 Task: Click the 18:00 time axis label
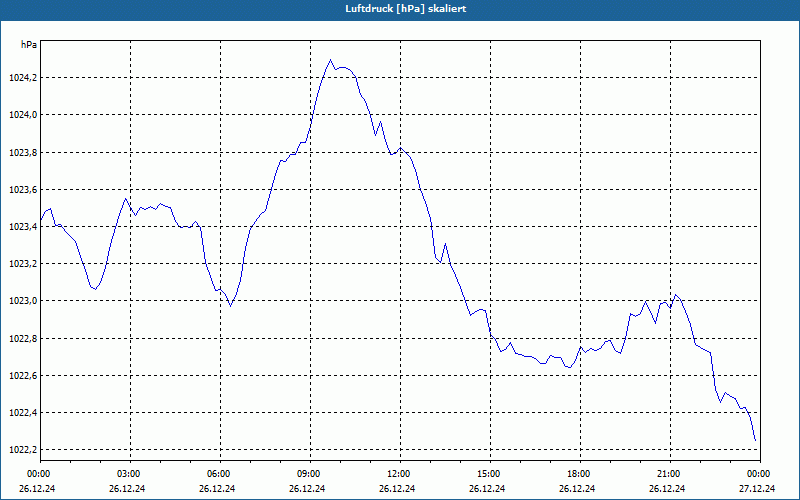point(580,474)
